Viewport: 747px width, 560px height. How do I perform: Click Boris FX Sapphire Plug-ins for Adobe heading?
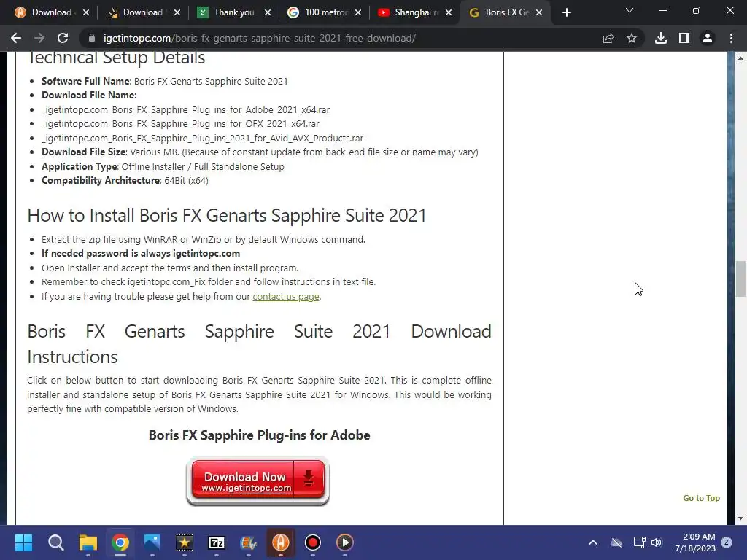point(259,435)
